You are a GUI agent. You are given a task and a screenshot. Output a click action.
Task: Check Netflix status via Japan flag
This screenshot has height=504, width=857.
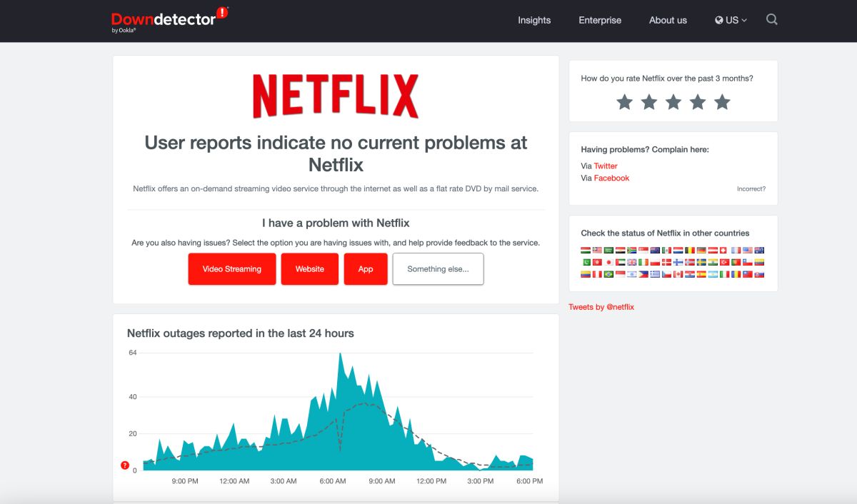coord(608,262)
